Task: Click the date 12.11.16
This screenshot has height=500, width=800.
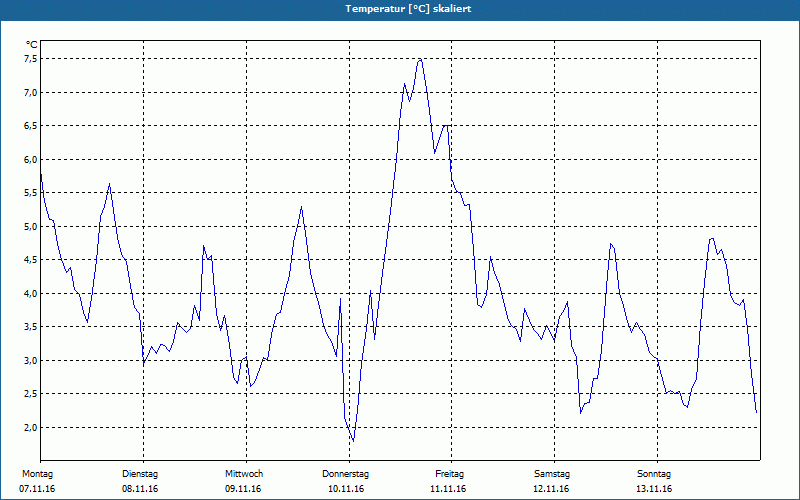Action: [x=551, y=489]
